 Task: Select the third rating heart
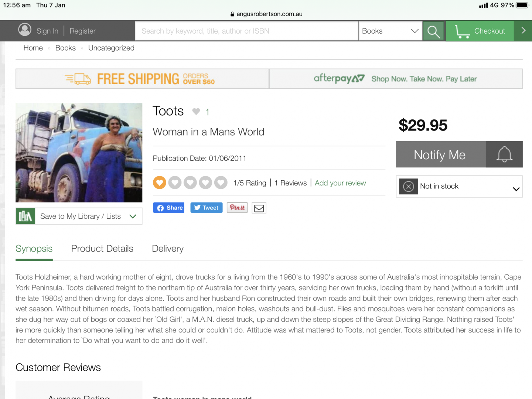click(x=190, y=183)
